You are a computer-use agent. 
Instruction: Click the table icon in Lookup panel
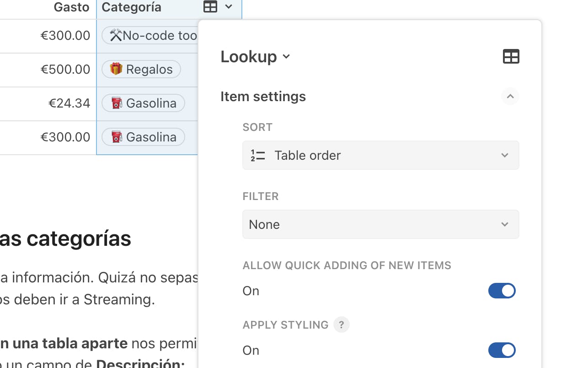pyautogui.click(x=511, y=56)
